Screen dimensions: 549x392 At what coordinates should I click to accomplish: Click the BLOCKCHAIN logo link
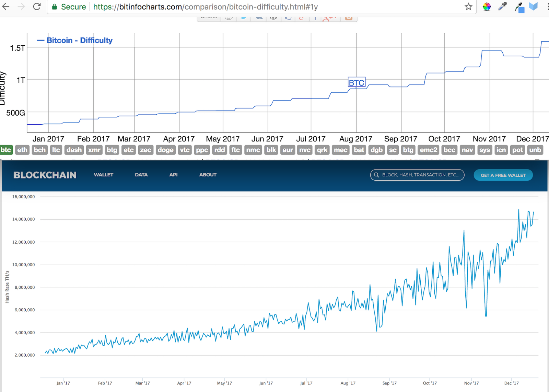coord(45,175)
